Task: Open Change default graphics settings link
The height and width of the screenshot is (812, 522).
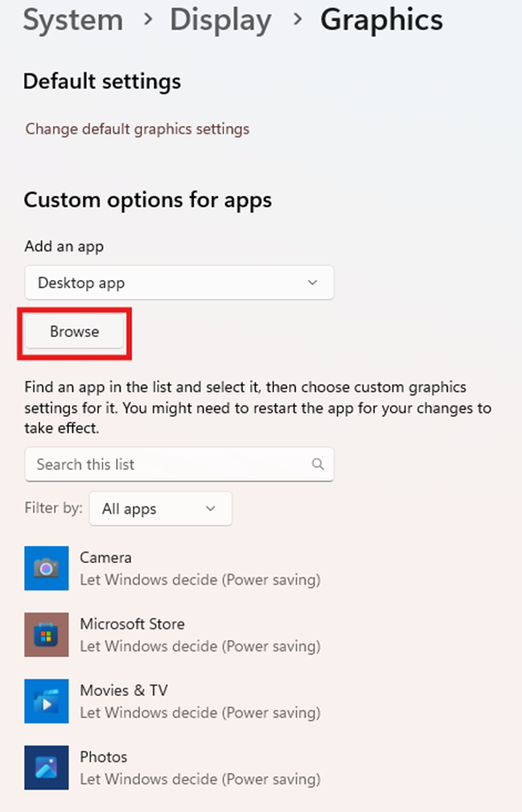Action: tap(137, 129)
